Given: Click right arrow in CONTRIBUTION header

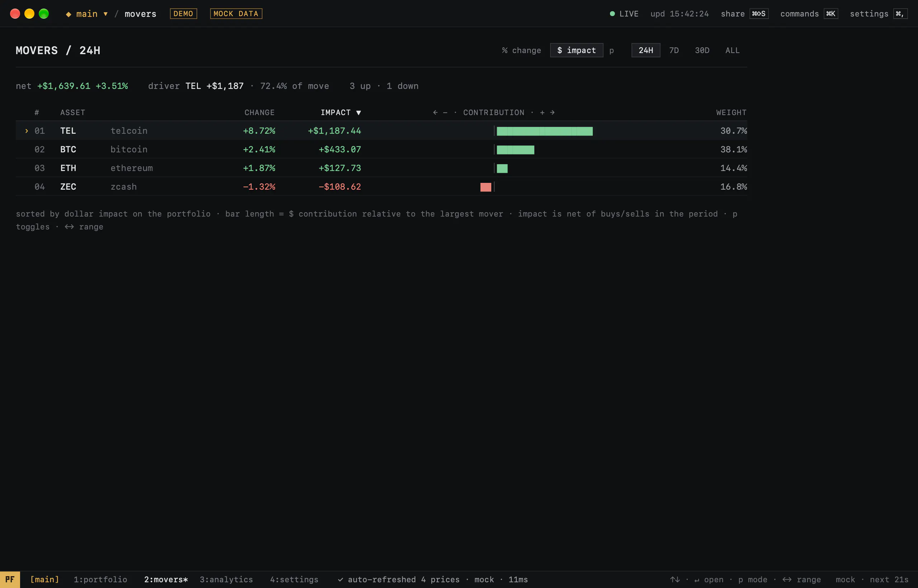Looking at the screenshot, I should (552, 113).
